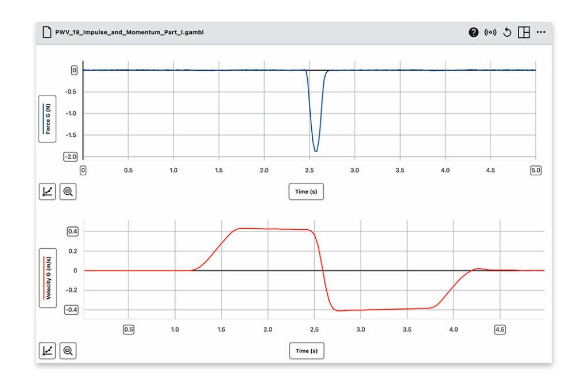Edit the 0.5 boxed value on Velocity time axis

click(129, 329)
